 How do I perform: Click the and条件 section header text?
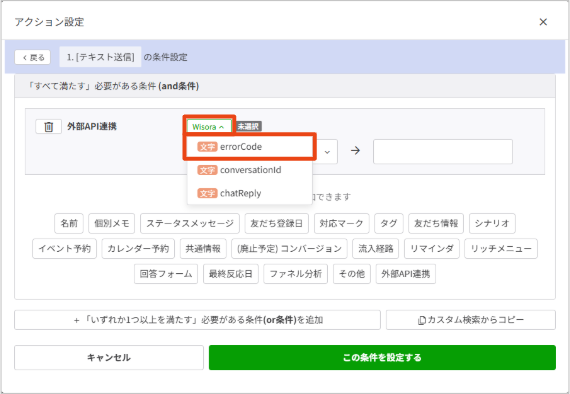pos(114,86)
